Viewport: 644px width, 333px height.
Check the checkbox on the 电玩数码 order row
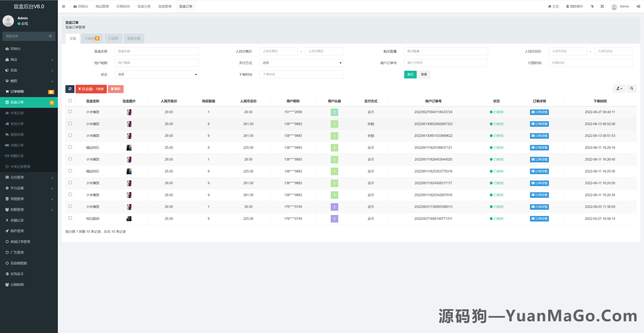(70, 218)
